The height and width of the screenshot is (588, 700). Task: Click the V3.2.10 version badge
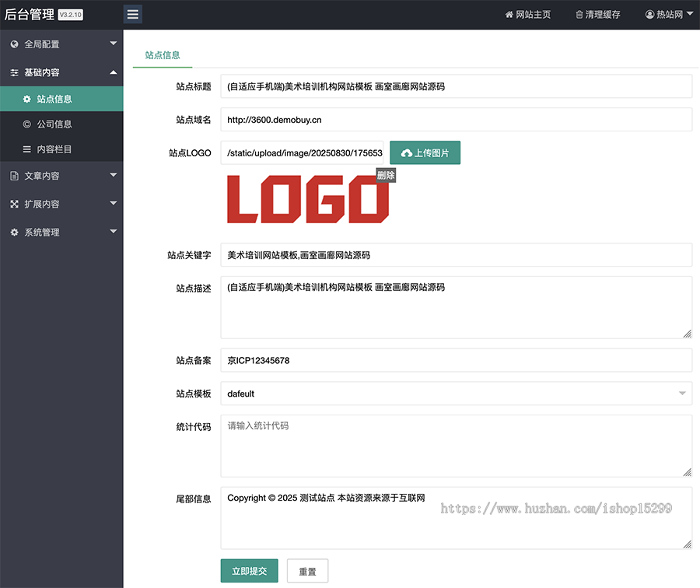pos(71,15)
